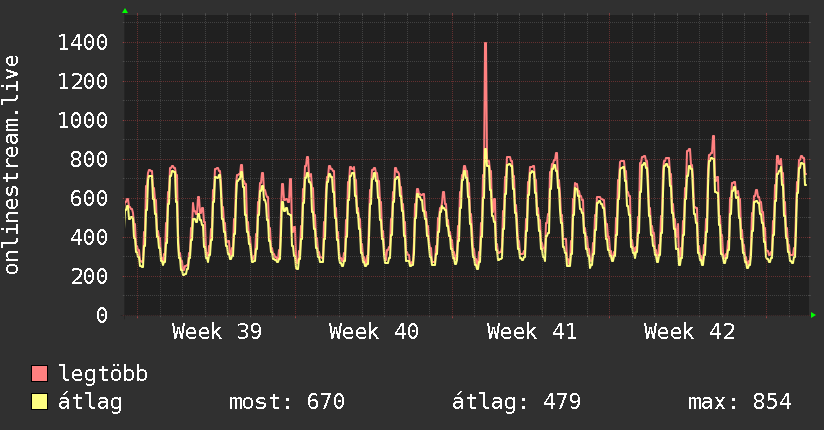The image size is (824, 430).
Task: Click the yellow átlag legend swatch
Action: [x=39, y=402]
